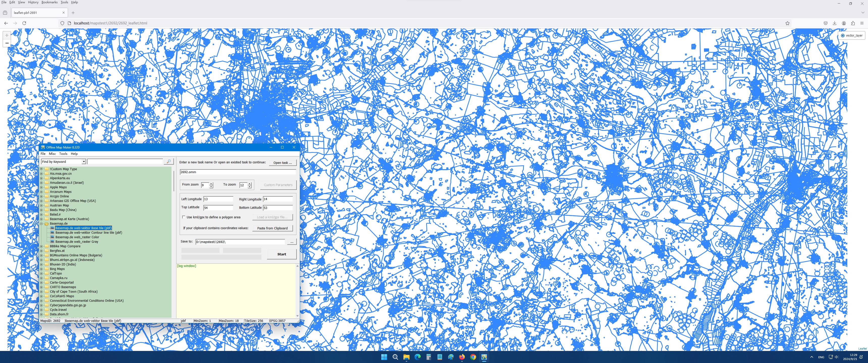Expand the Apple Maps folder

41,187
